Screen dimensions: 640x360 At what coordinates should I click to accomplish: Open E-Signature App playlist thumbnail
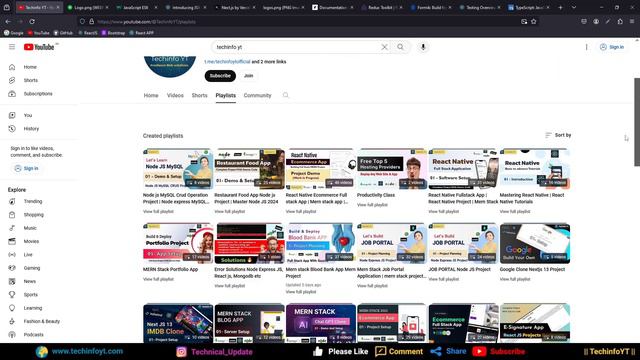click(535, 323)
